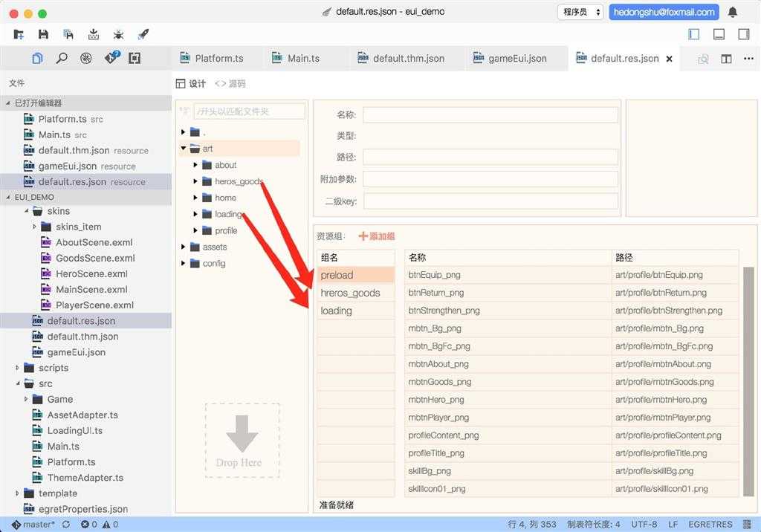
Task: Expand the Game folder arrow
Action: [x=26, y=399]
